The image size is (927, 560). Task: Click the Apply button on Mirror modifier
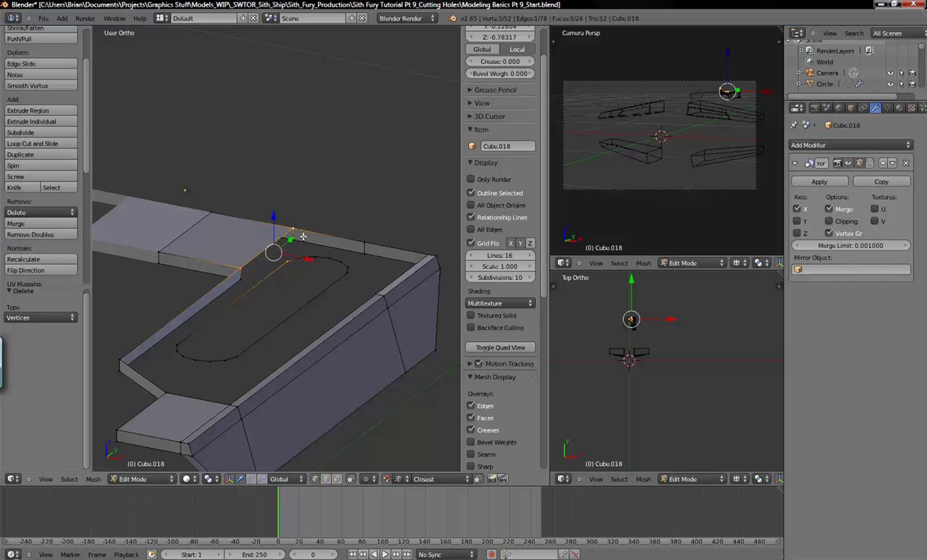819,181
